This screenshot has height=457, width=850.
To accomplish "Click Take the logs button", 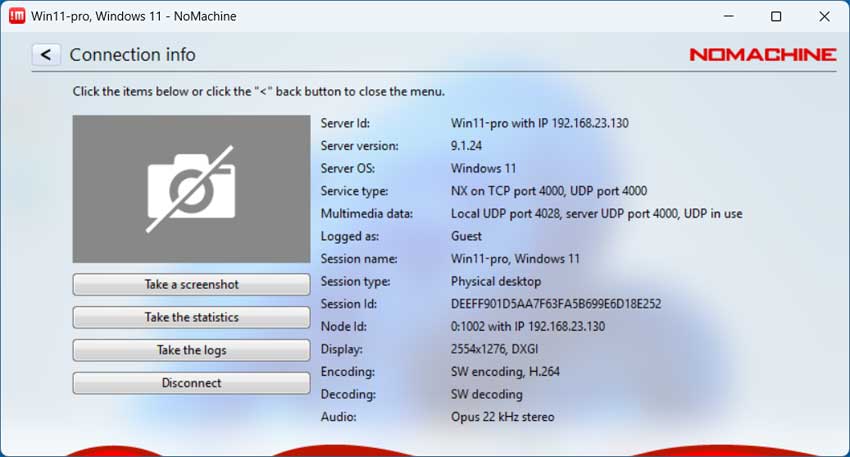I will point(191,350).
